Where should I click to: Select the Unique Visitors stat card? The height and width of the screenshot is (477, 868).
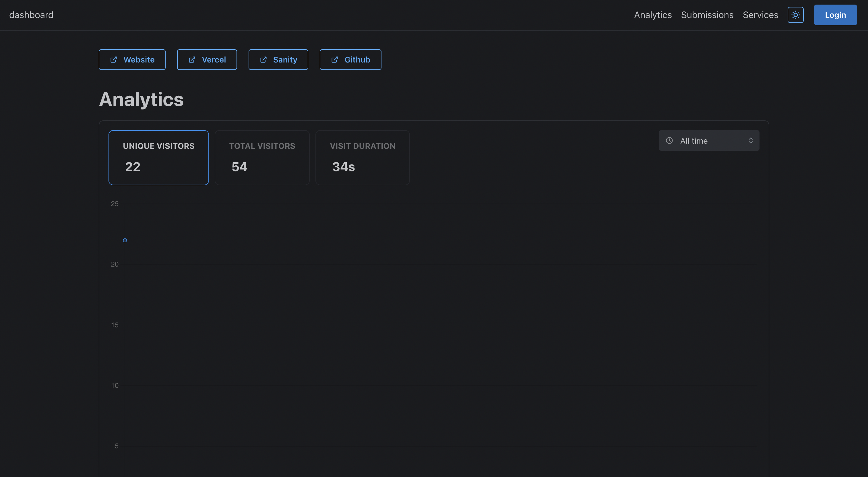pos(158,157)
